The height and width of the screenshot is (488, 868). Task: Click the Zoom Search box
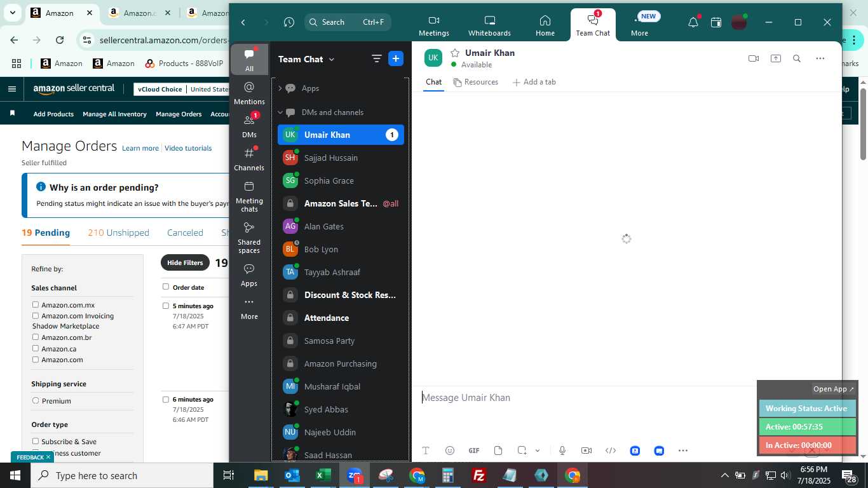348,22
